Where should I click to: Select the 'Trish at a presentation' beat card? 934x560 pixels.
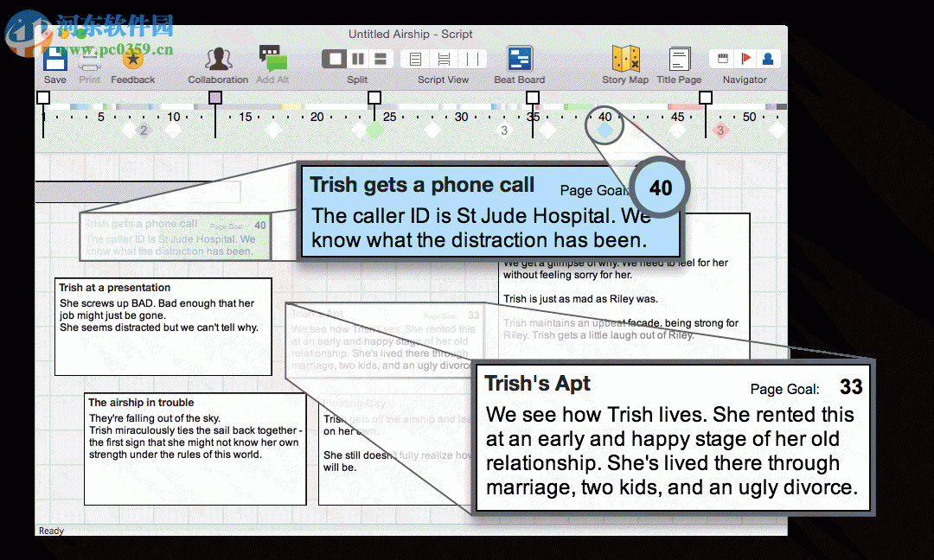click(163, 326)
